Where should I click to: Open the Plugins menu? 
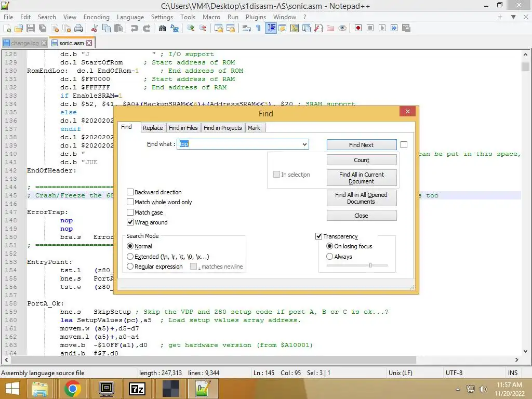pos(256,17)
